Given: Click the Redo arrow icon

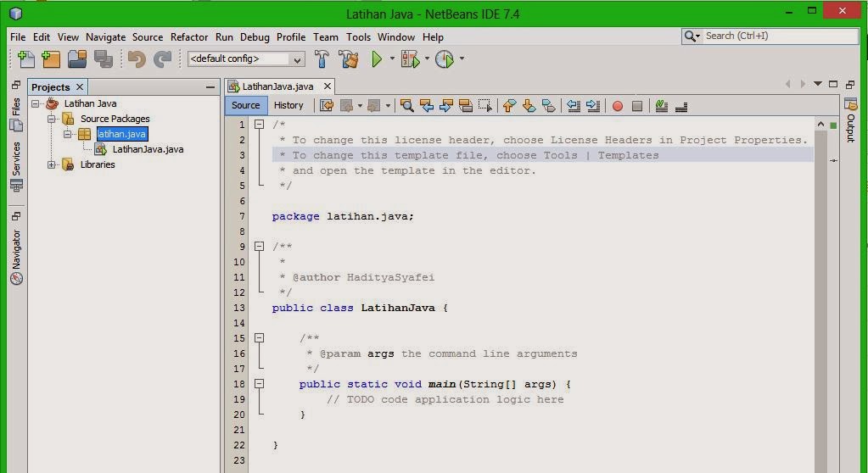Looking at the screenshot, I should click(x=162, y=58).
